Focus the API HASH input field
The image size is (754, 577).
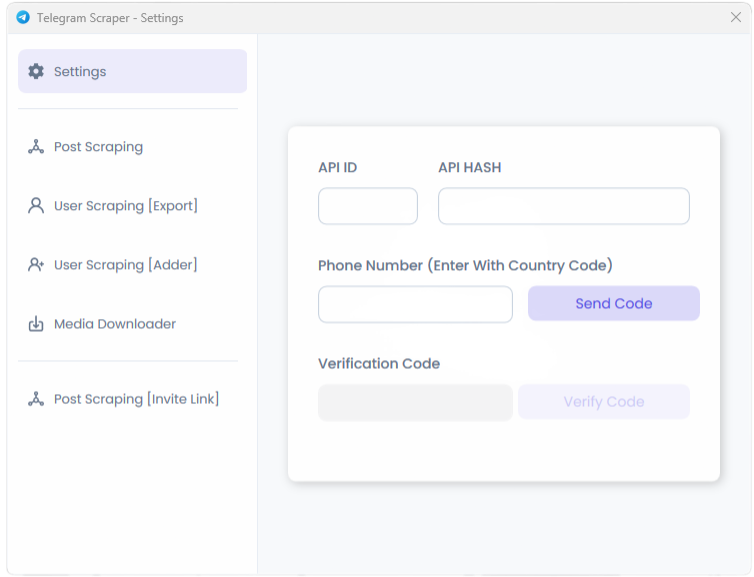point(564,206)
